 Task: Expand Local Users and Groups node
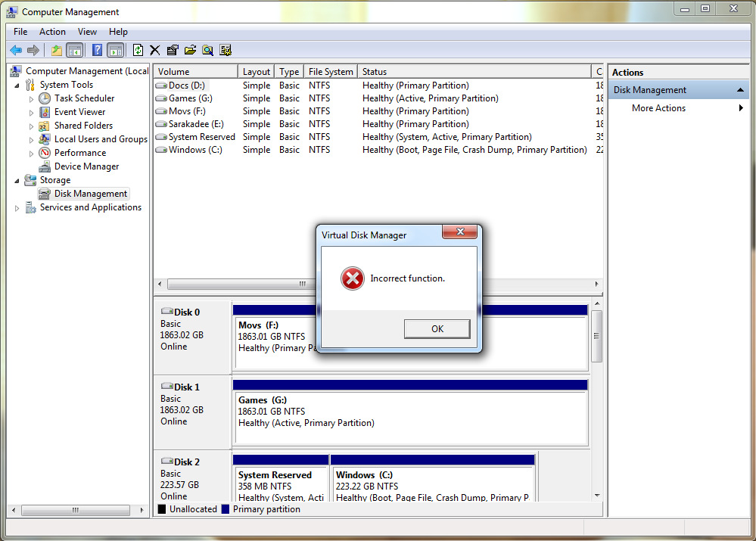tap(31, 140)
